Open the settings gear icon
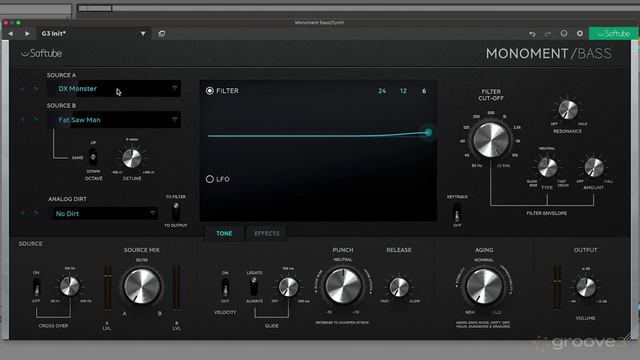This screenshot has width=640, height=360. point(580,33)
